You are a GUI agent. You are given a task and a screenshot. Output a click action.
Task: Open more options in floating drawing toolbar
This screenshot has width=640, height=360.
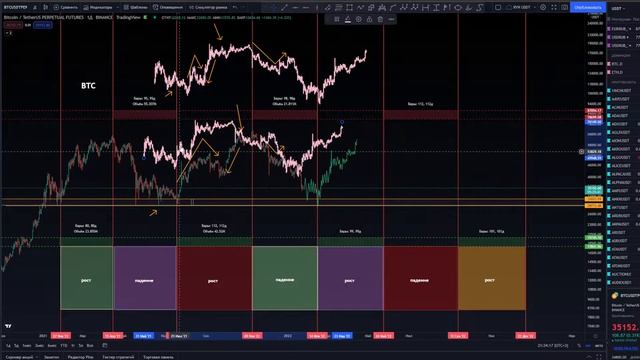tap(391, 19)
